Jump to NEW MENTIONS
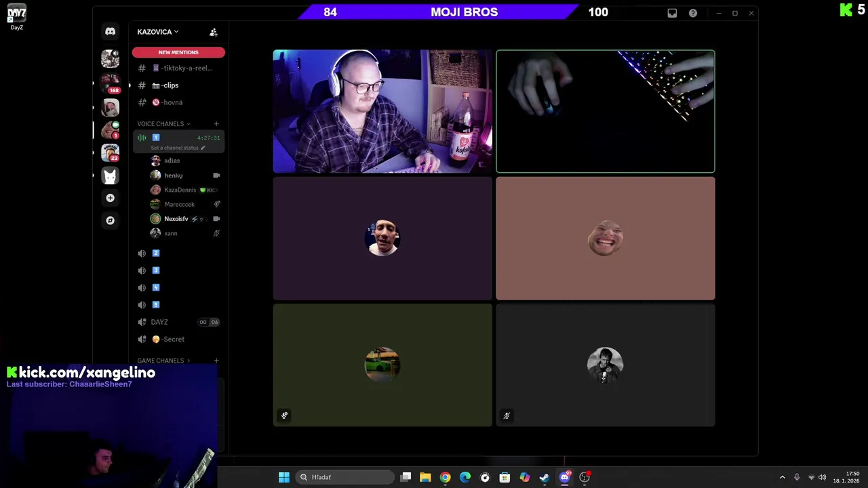This screenshot has height=488, width=868. pos(178,52)
